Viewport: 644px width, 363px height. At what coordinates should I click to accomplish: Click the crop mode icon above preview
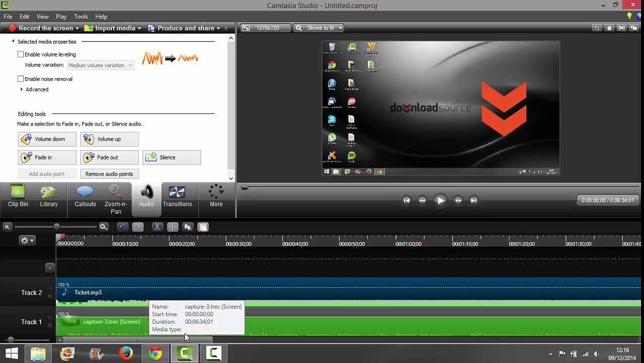597,28
